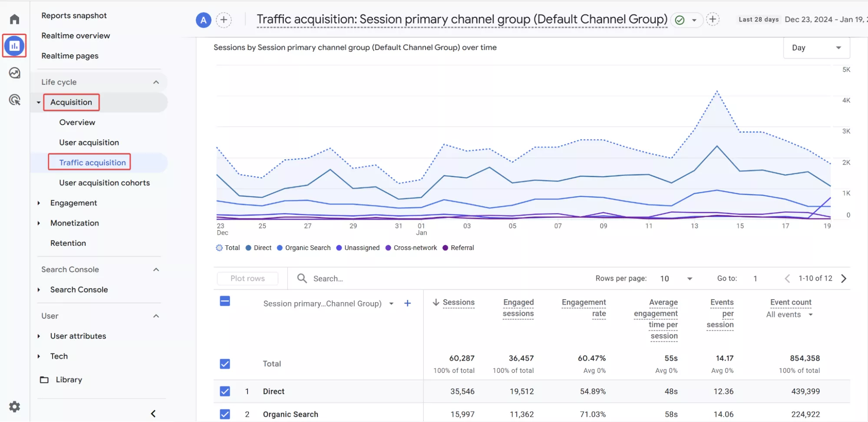Screen dimensions: 868x422
Task: Open the Advertising icon in the sidebar
Action: click(x=14, y=100)
